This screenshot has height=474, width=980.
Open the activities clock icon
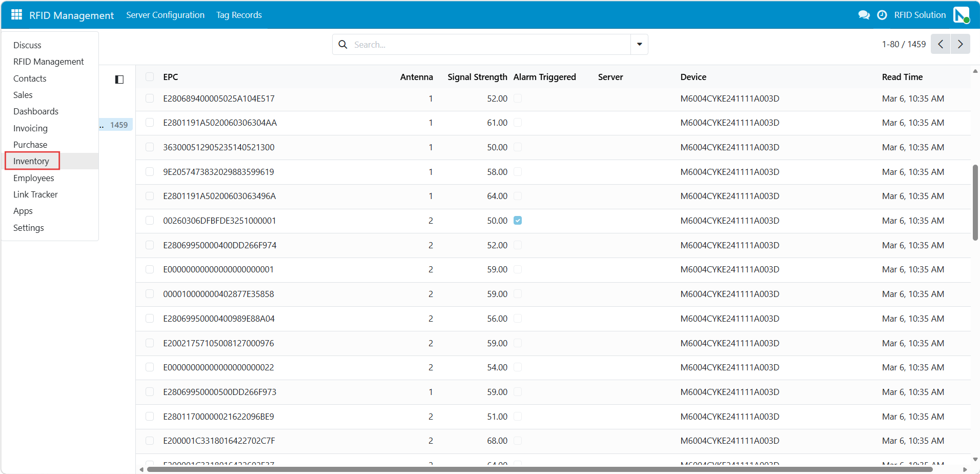tap(882, 15)
